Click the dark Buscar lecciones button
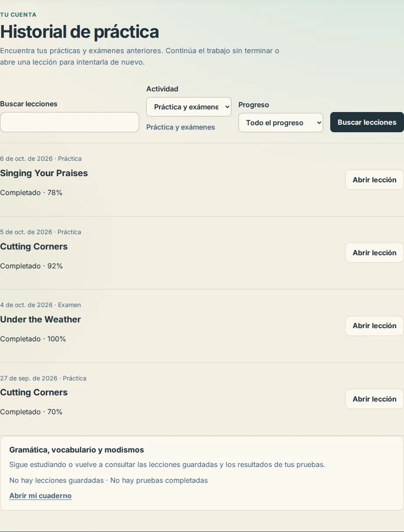 (x=367, y=122)
